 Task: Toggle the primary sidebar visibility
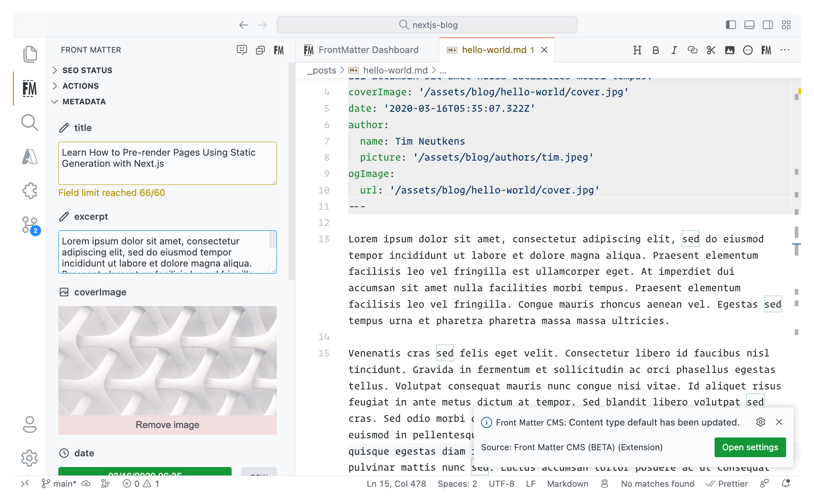[x=731, y=25]
